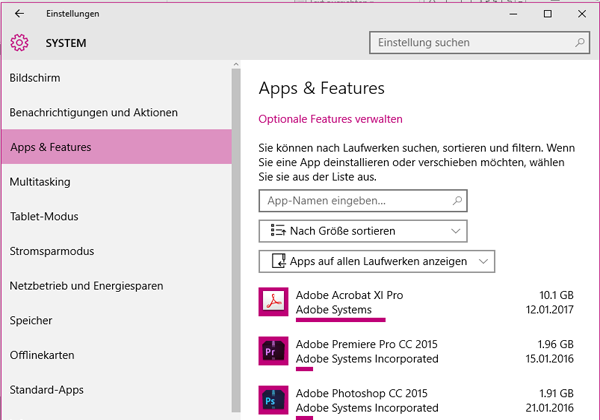This screenshot has height=420, width=600.
Task: Click the sidebar vertical scrollbar
Action: (x=236, y=241)
